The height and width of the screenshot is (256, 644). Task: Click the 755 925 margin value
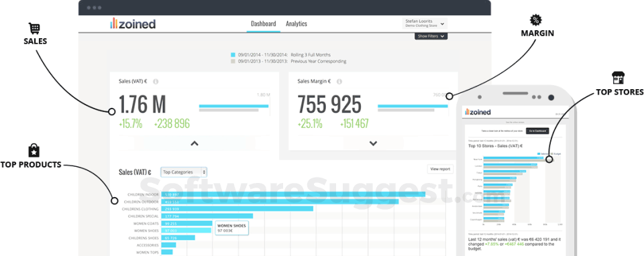(329, 104)
